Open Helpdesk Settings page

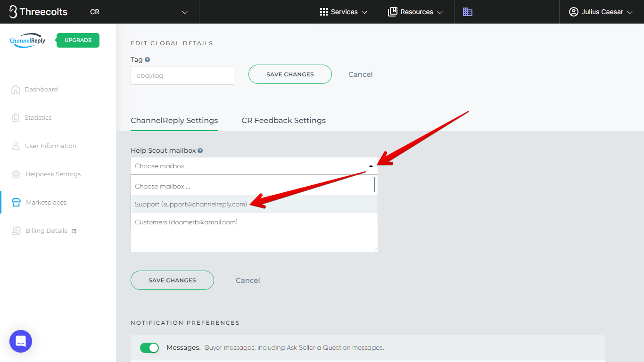tap(53, 174)
